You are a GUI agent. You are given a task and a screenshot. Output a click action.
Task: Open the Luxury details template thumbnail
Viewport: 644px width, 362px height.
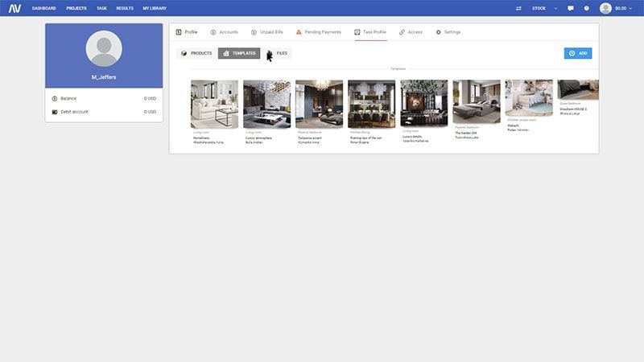[x=424, y=104]
